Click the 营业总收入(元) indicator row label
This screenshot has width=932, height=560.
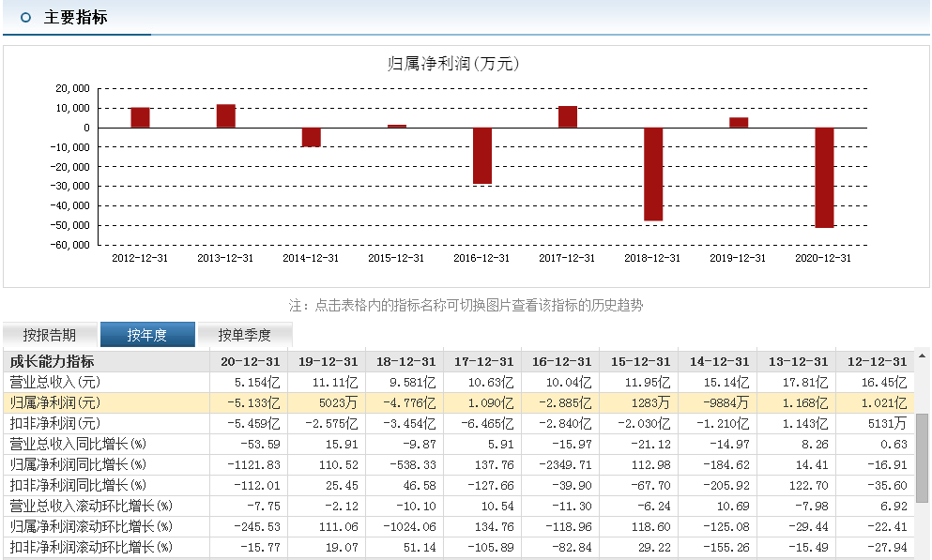click(x=54, y=382)
